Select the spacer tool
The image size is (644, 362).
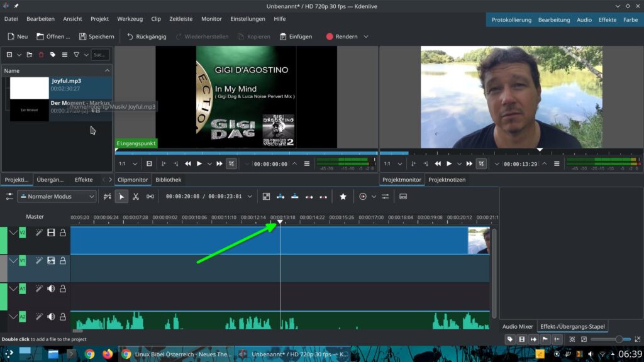[x=150, y=197]
